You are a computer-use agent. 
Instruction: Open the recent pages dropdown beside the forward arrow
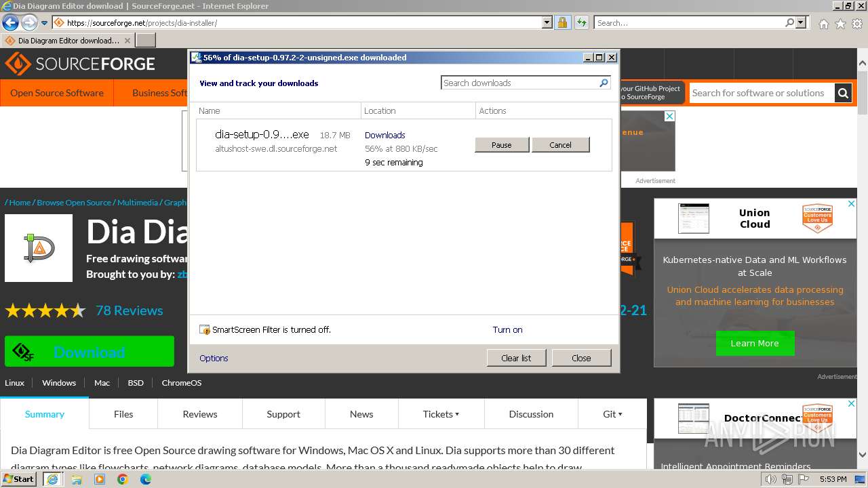44,23
